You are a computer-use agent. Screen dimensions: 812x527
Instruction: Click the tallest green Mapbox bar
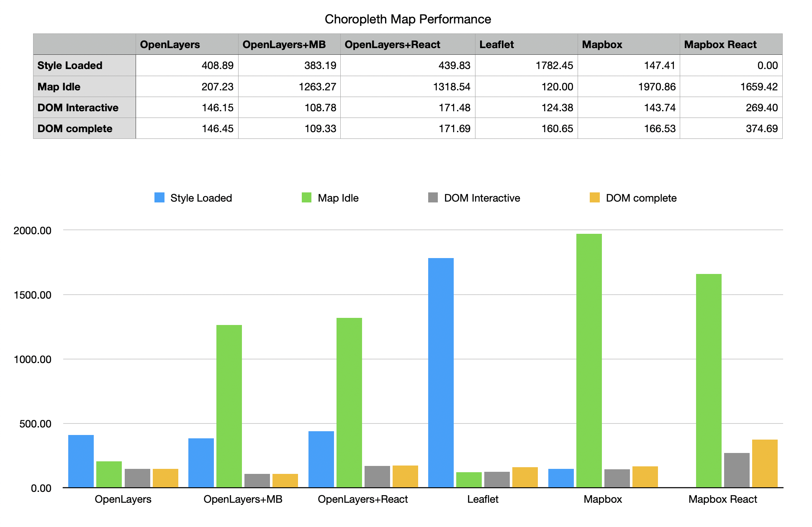[x=589, y=360]
